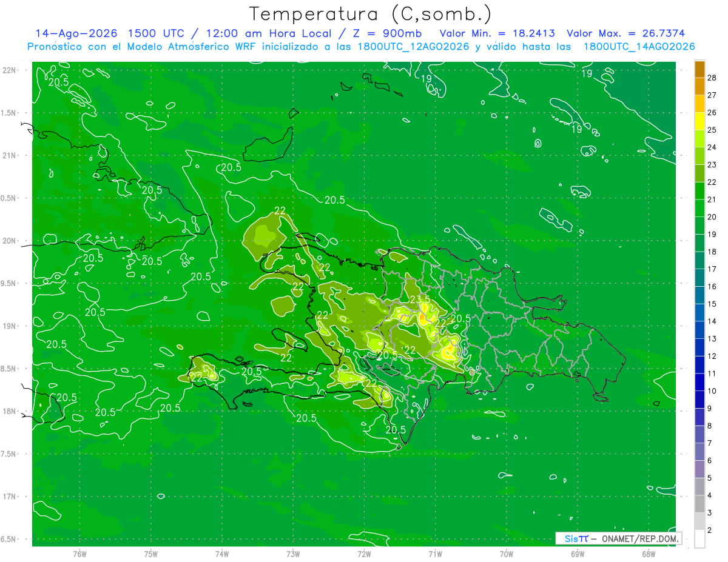The height and width of the screenshot is (562, 728).
Task: Click the "20" colorbar label
Action: [712, 217]
